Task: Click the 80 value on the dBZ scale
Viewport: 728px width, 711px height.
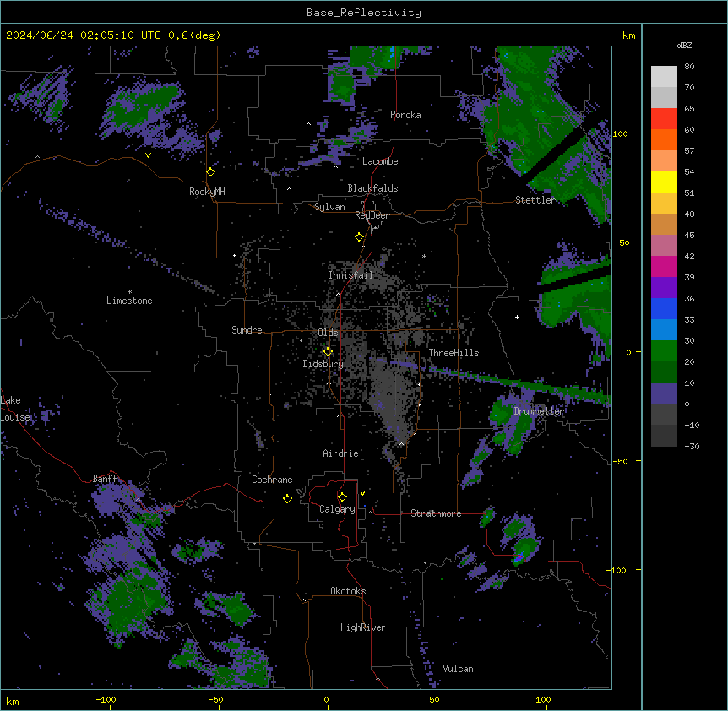Action: point(689,67)
